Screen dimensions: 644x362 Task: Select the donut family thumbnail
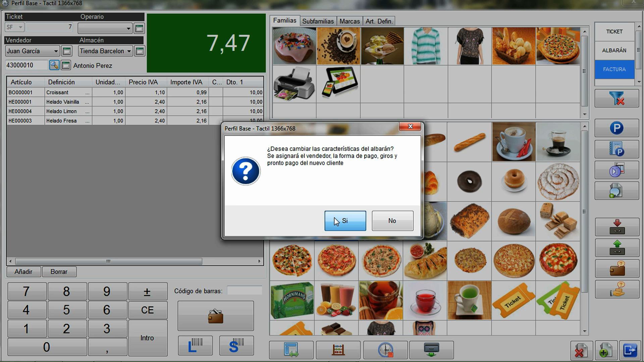[x=294, y=46]
